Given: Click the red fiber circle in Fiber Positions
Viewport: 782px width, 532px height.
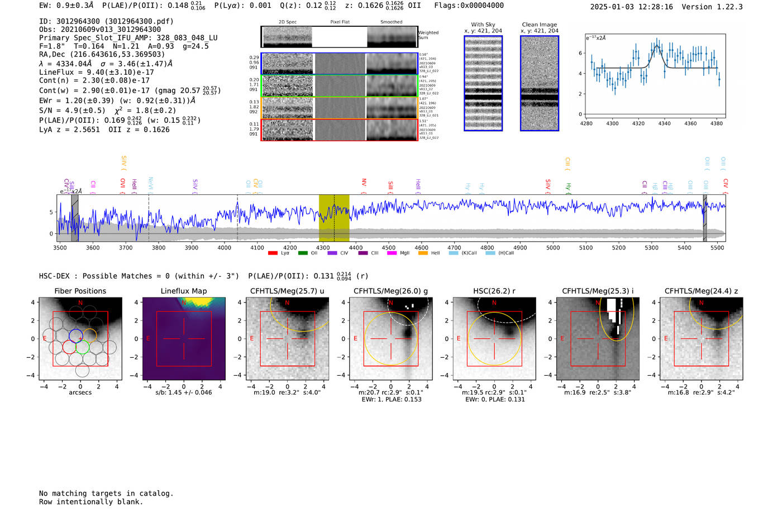Looking at the screenshot, I should pyautogui.click(x=69, y=347).
